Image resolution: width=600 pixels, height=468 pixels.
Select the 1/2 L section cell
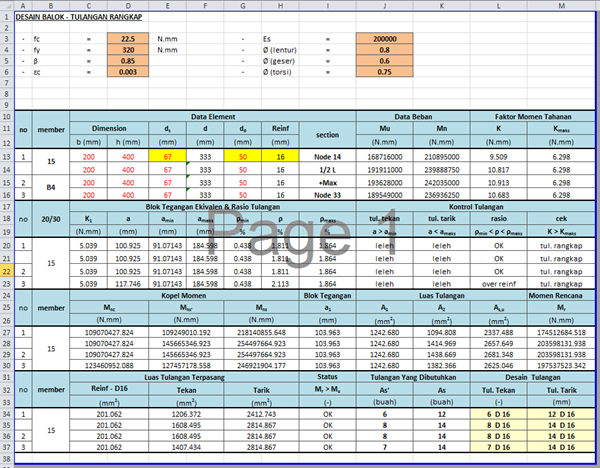[x=327, y=170]
